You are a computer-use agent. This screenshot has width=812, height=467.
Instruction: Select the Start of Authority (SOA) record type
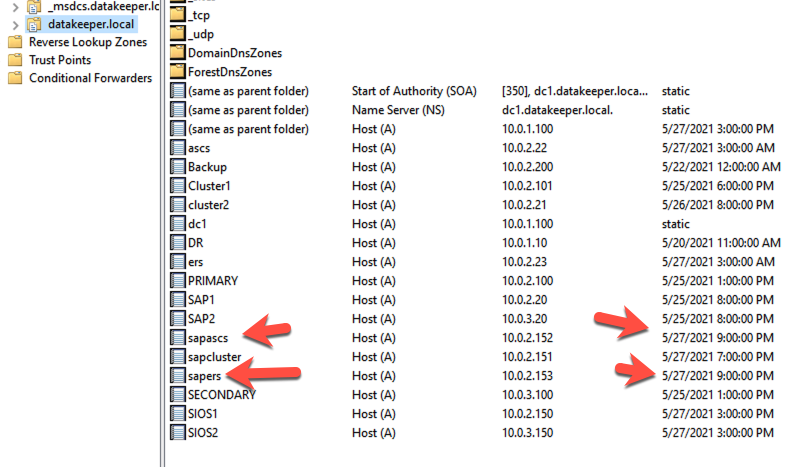pyautogui.click(x=414, y=91)
